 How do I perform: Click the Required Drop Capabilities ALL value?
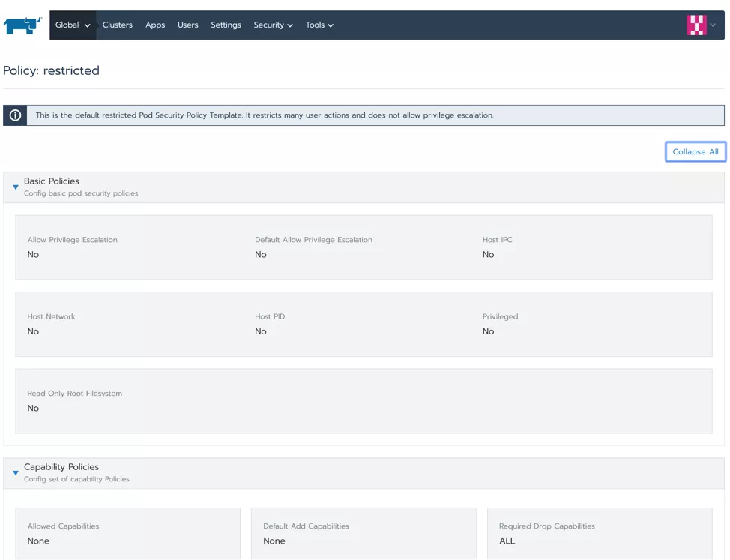(x=507, y=541)
